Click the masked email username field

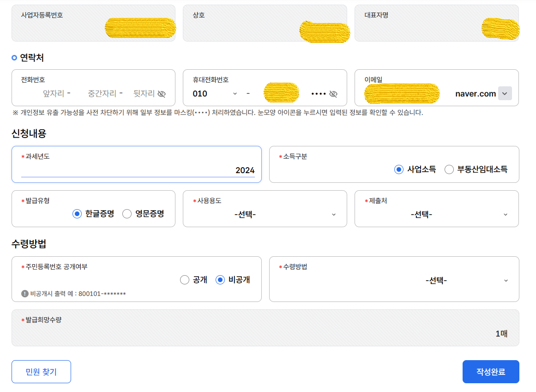click(402, 93)
